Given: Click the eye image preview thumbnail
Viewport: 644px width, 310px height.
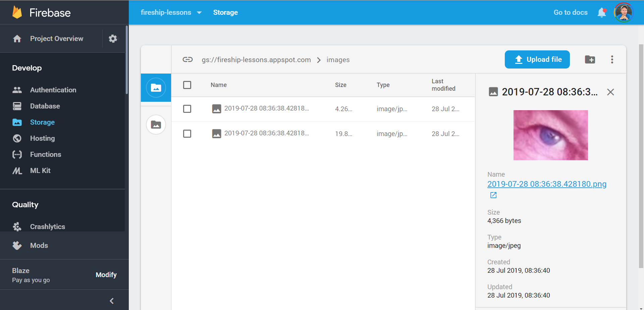Looking at the screenshot, I should (550, 135).
